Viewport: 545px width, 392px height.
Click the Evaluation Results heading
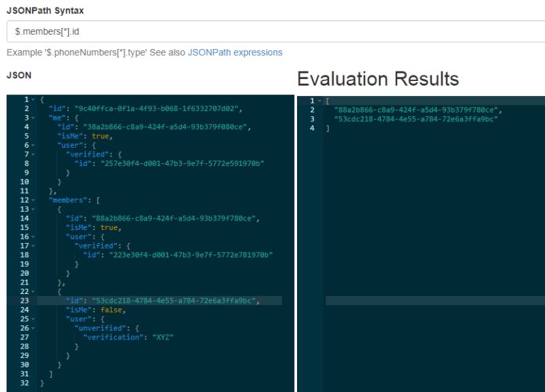tap(378, 77)
